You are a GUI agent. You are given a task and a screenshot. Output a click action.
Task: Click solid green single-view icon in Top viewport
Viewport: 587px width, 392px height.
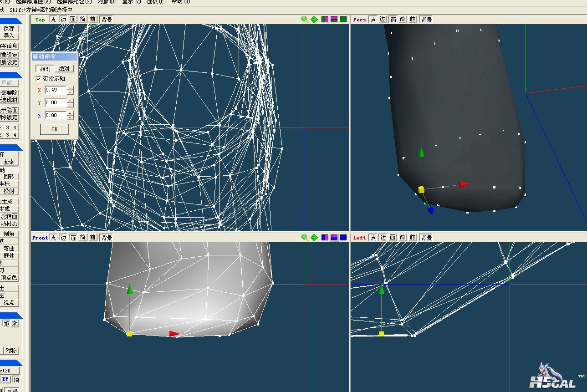click(x=343, y=20)
